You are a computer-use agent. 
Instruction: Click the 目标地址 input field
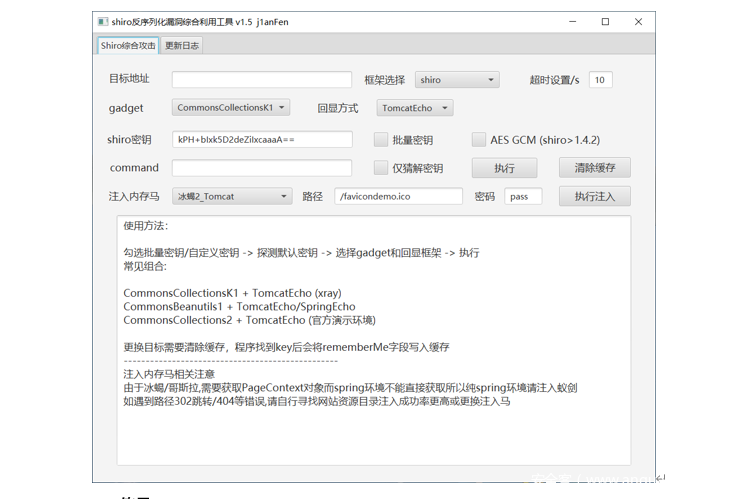point(262,80)
